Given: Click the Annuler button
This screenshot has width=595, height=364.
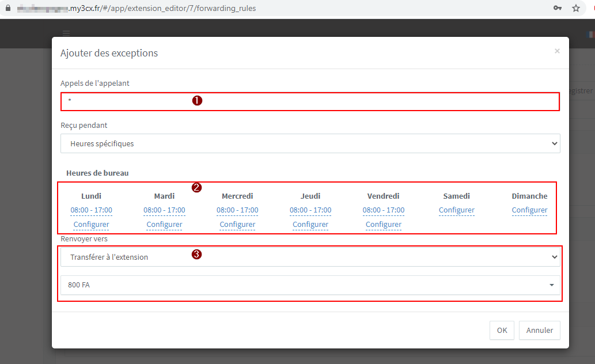Looking at the screenshot, I should click(x=539, y=330).
